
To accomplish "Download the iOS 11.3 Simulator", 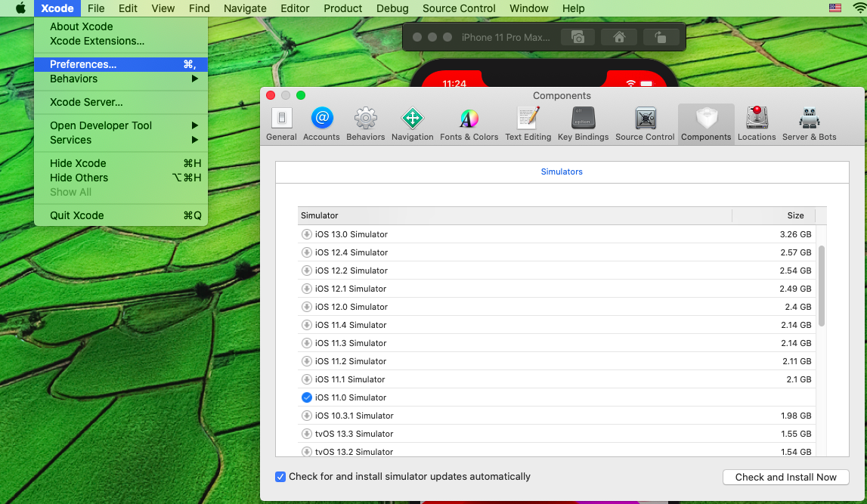I will pos(306,343).
